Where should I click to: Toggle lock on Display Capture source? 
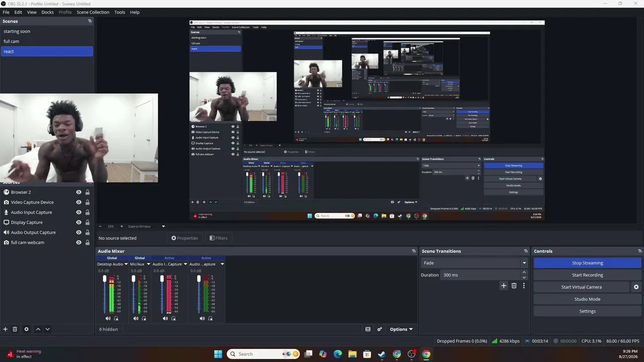88,222
